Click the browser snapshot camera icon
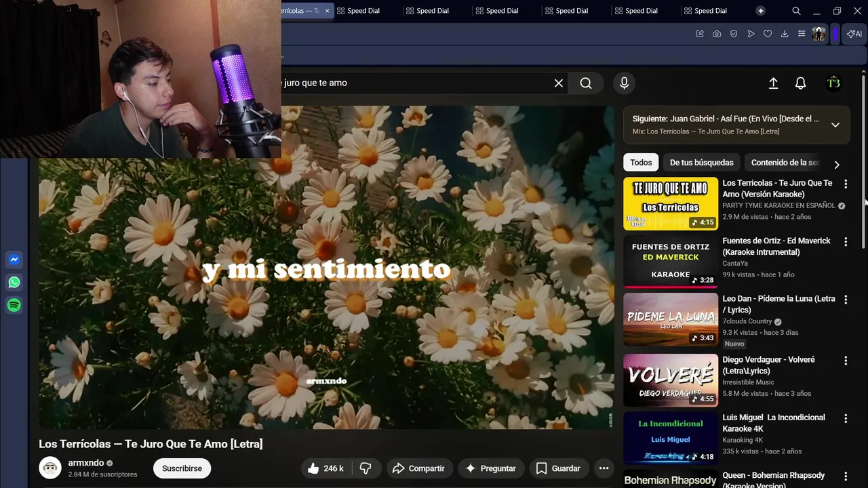 pos(717,34)
